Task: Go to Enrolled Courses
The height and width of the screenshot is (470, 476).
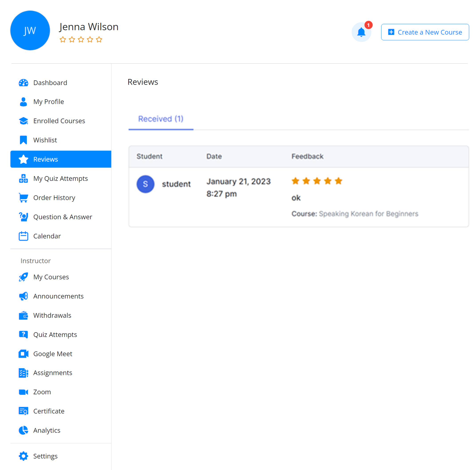Action: tap(59, 121)
